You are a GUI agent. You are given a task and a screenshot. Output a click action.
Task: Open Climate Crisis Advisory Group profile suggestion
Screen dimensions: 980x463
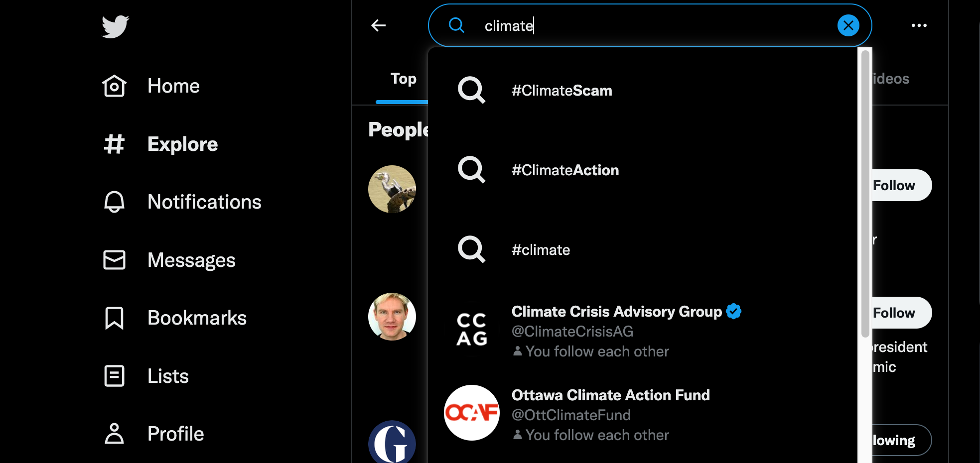(x=643, y=331)
